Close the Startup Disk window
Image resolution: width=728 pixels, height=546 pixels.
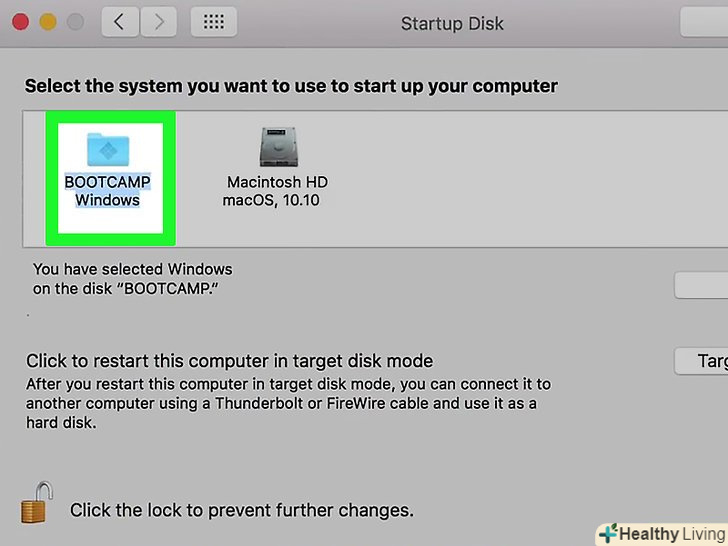[19, 22]
